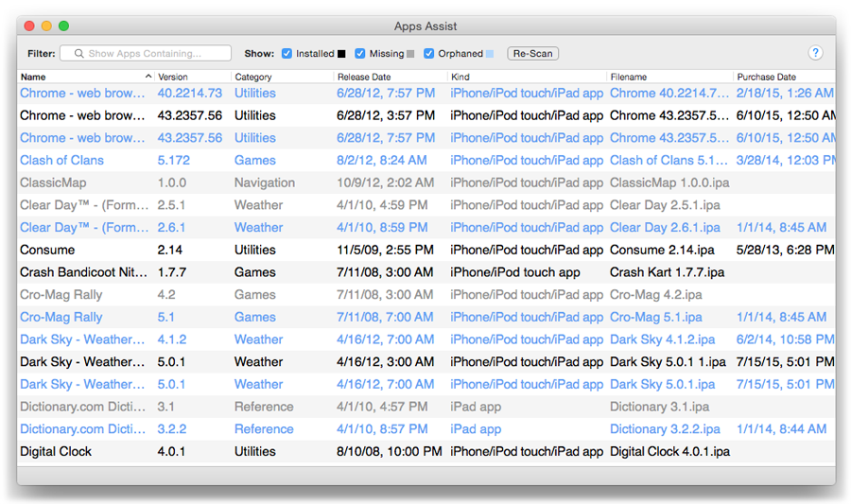This screenshot has width=851, height=504.
Task: Click the iPhone/iPod touch app kind cell
Action: [x=515, y=272]
